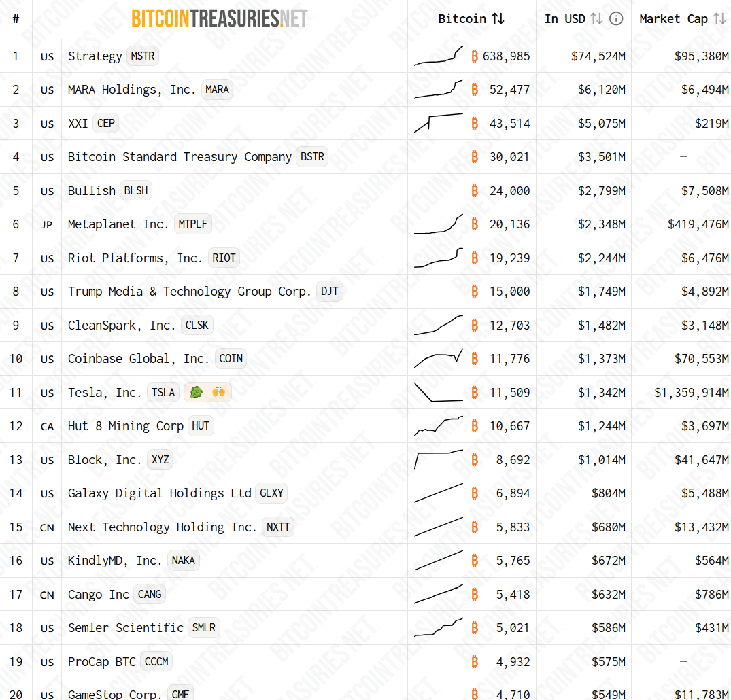Click the MSTR ticker badge

[x=143, y=56]
